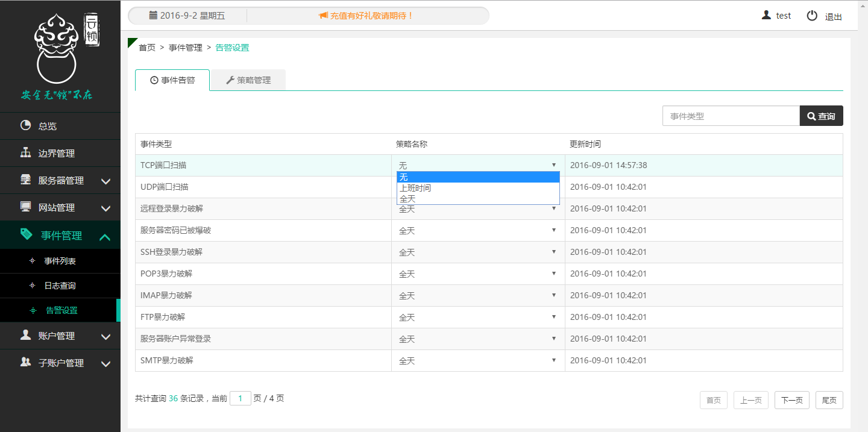This screenshot has width=868, height=432.
Task: Click the group icon for 子账户管理
Action: [x=25, y=362]
